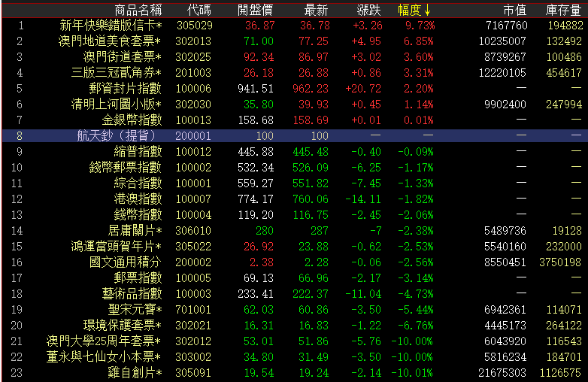Select row 新年快樂錯版信卡*
The height and width of the screenshot is (382, 588).
click(295, 26)
